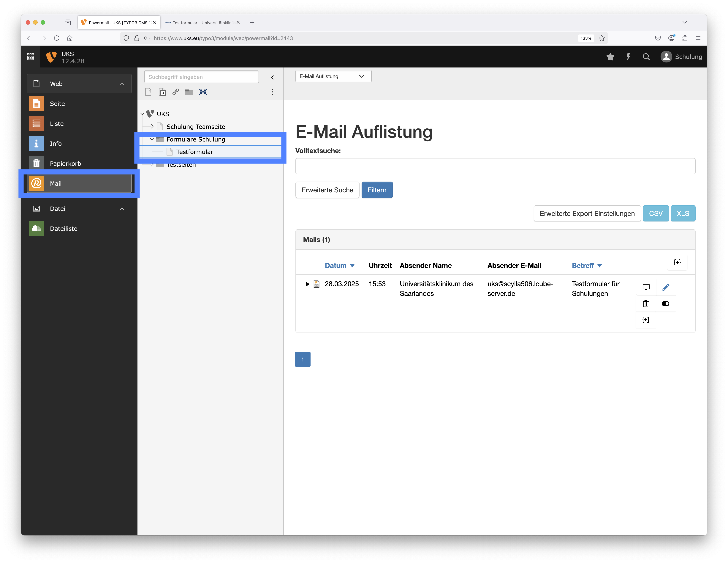
Task: Expand the mail row disclosure triangle
Action: [x=307, y=284]
